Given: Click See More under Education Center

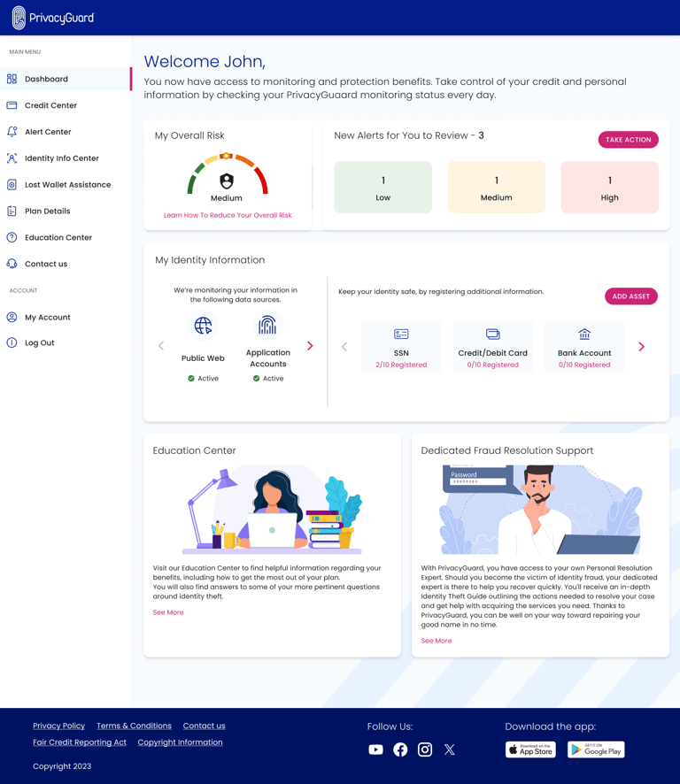Looking at the screenshot, I should coord(168,612).
